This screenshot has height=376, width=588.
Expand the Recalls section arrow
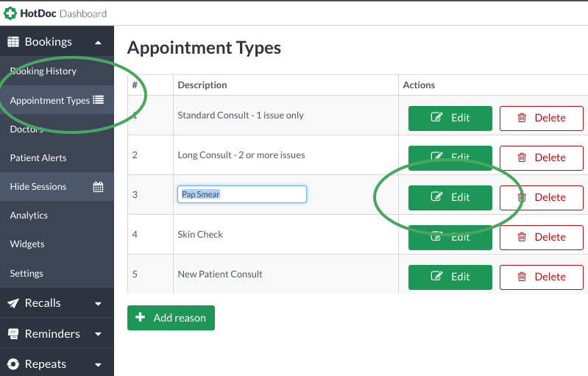[x=99, y=304]
